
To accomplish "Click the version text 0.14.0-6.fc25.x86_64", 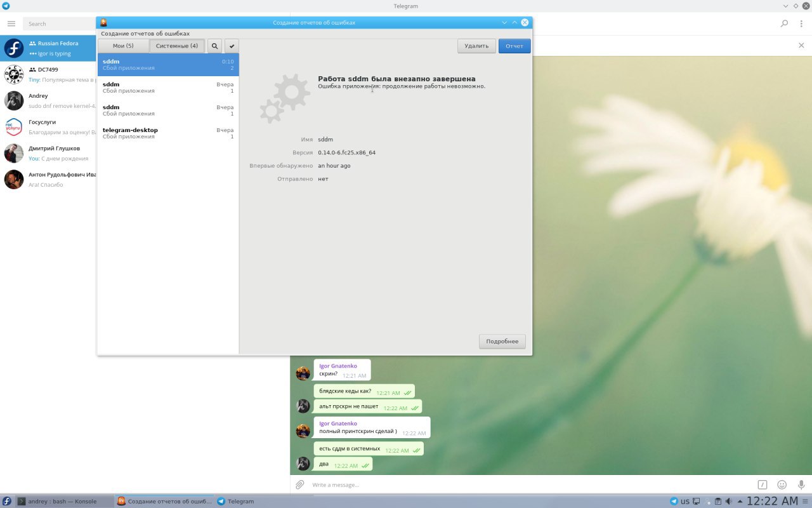I will pos(347,152).
